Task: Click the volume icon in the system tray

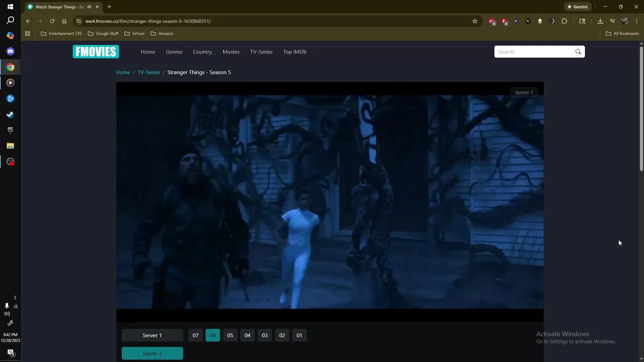Action: pos(7,314)
